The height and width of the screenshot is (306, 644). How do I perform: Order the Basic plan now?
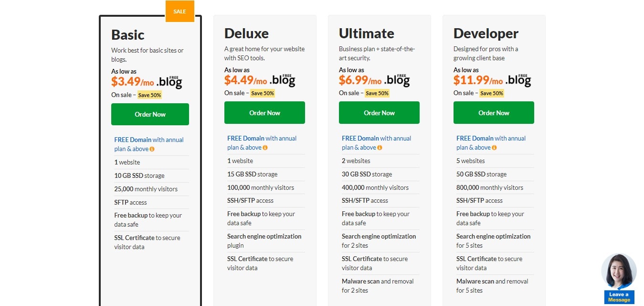[x=150, y=114]
